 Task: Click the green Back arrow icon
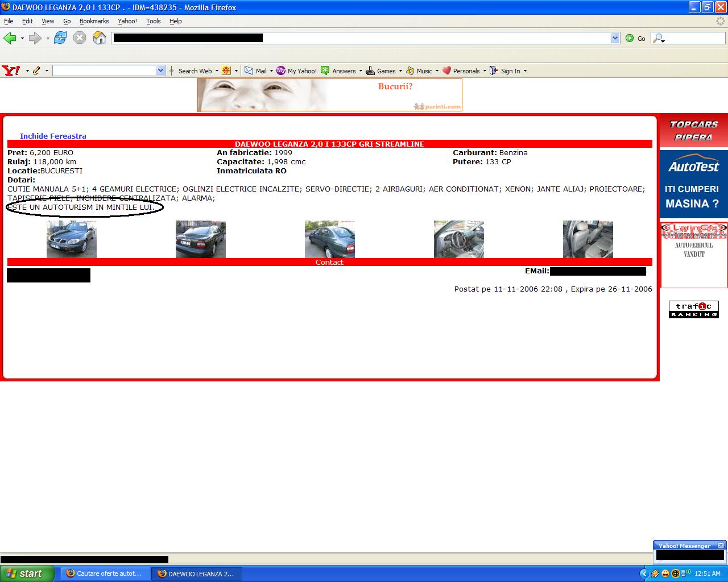pyautogui.click(x=10, y=38)
